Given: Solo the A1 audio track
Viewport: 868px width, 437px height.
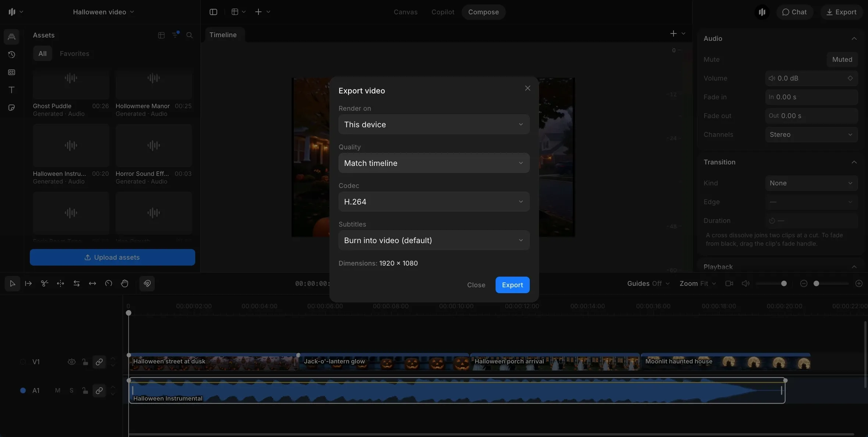Looking at the screenshot, I should pyautogui.click(x=71, y=391).
